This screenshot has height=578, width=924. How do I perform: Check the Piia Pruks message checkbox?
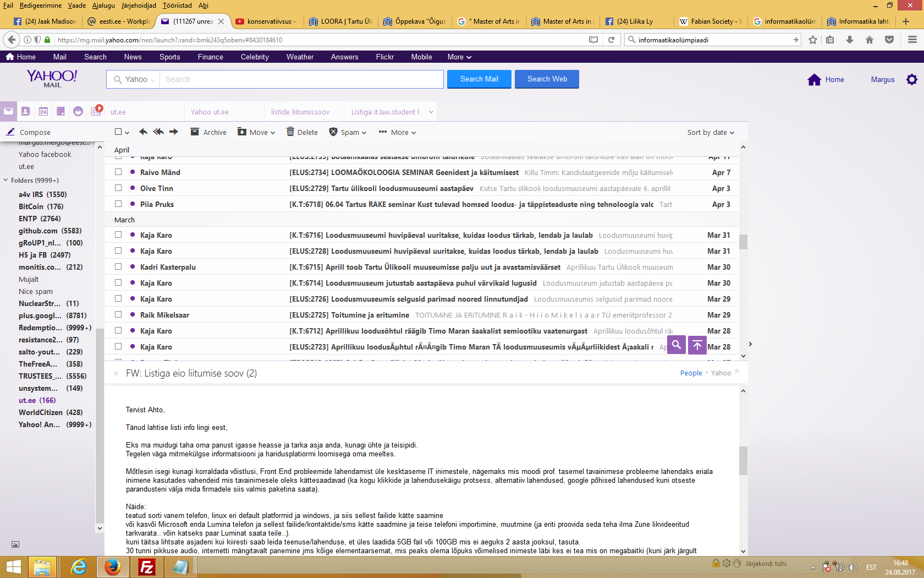pyautogui.click(x=118, y=204)
